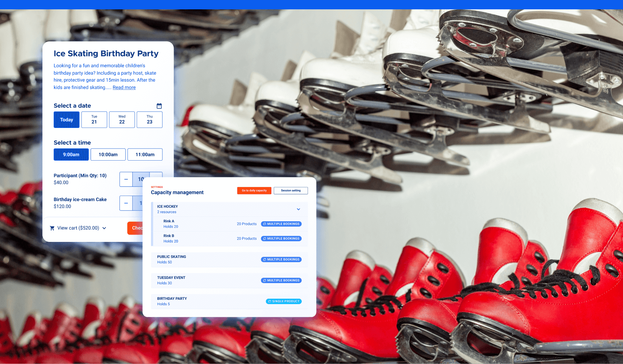Click the Participant quantity field showing 10
623x364 pixels.
point(140,179)
